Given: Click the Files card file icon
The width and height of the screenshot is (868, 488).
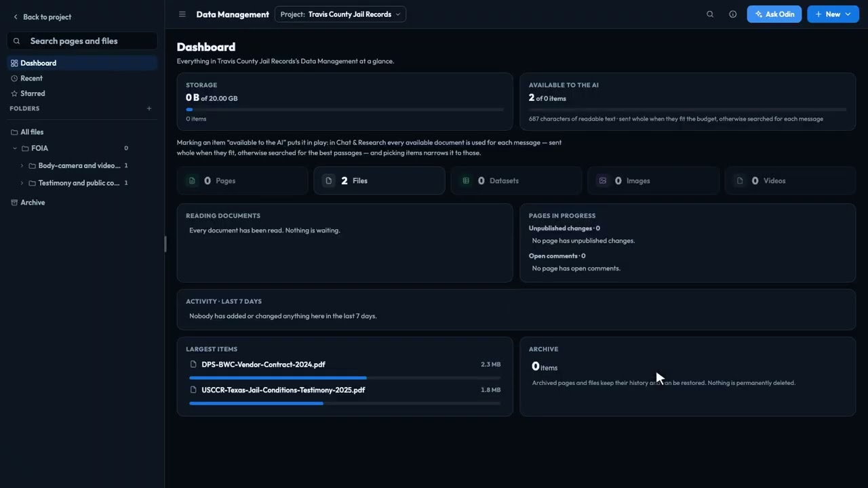Looking at the screenshot, I should (329, 181).
